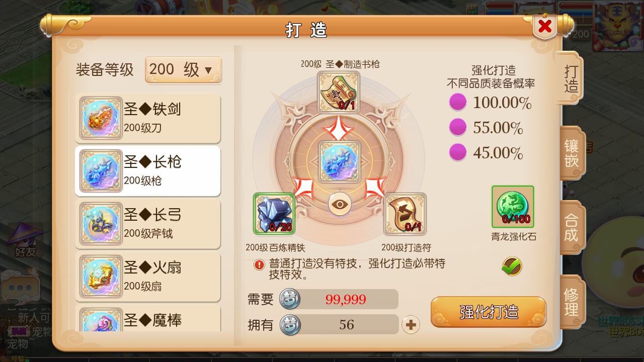Select 圣◆长弓 from the equipment list
Screen dimensions: 644x362
148,224
